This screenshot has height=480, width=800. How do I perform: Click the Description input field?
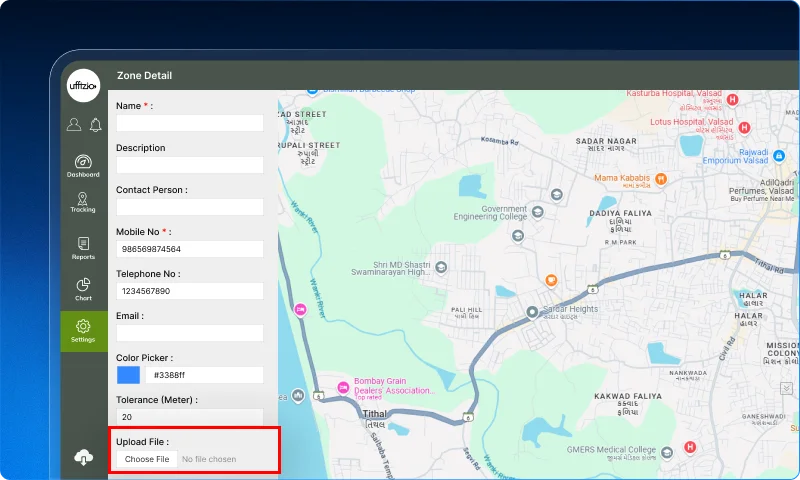pyautogui.click(x=190, y=165)
